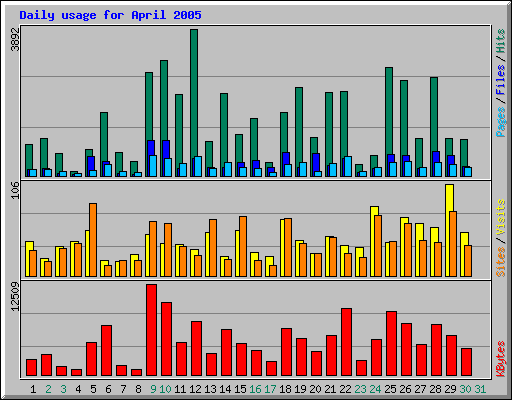Click the chart title 'Daily usage for April 2005'

pos(110,15)
